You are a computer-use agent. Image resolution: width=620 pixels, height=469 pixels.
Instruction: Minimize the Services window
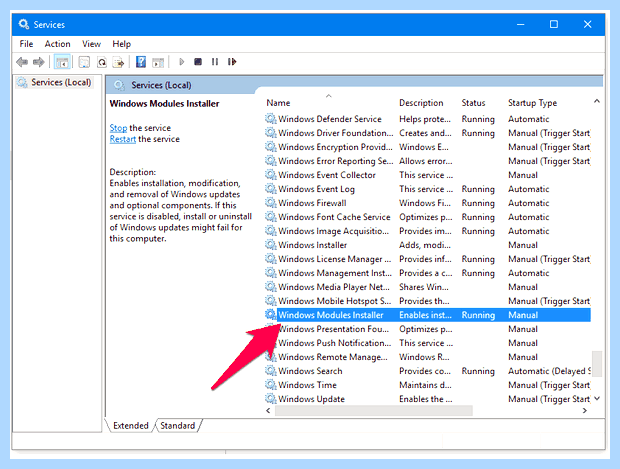(520, 25)
